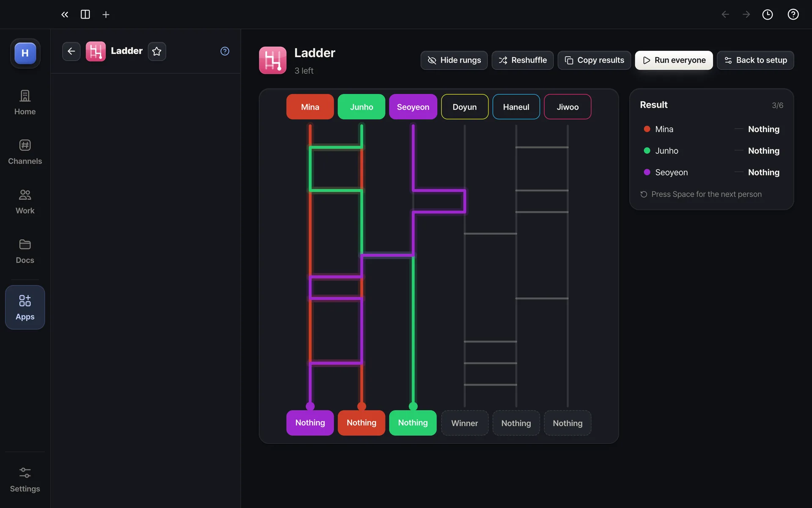
Task: Click 'Press Space for the next person' hint
Action: pyautogui.click(x=706, y=194)
